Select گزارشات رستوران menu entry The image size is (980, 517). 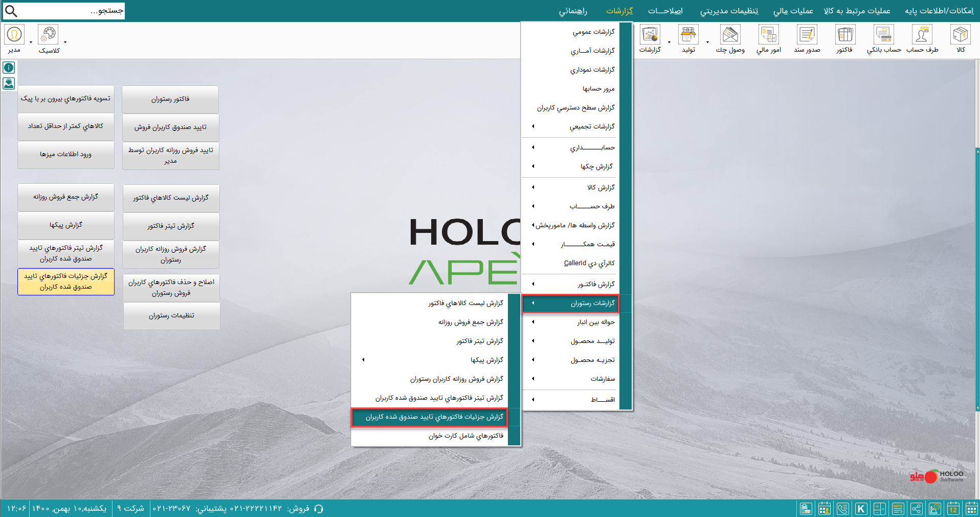pyautogui.click(x=570, y=304)
